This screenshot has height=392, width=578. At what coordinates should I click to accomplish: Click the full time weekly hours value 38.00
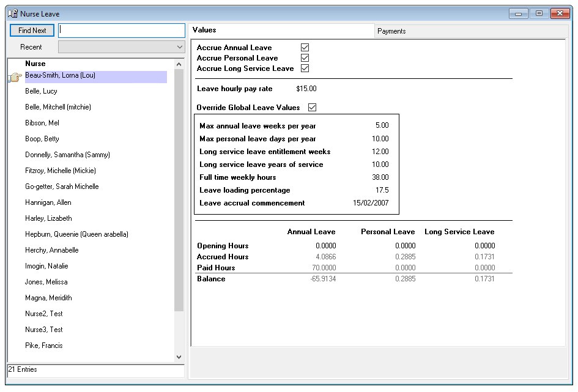(x=380, y=177)
